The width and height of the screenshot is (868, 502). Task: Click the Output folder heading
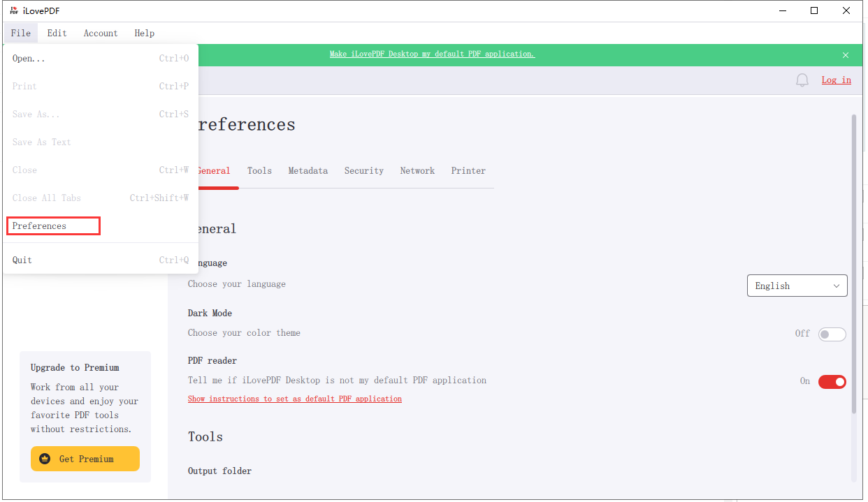tap(219, 471)
